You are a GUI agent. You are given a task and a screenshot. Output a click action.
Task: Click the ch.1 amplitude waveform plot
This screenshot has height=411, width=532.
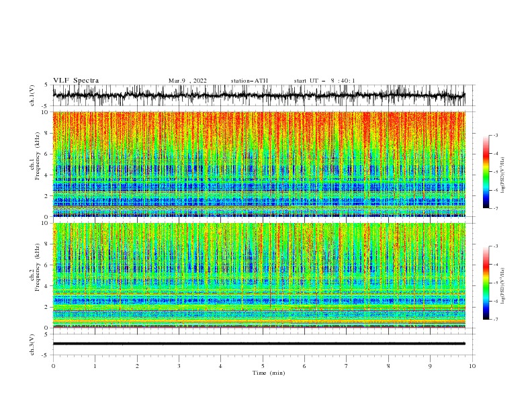point(259,95)
